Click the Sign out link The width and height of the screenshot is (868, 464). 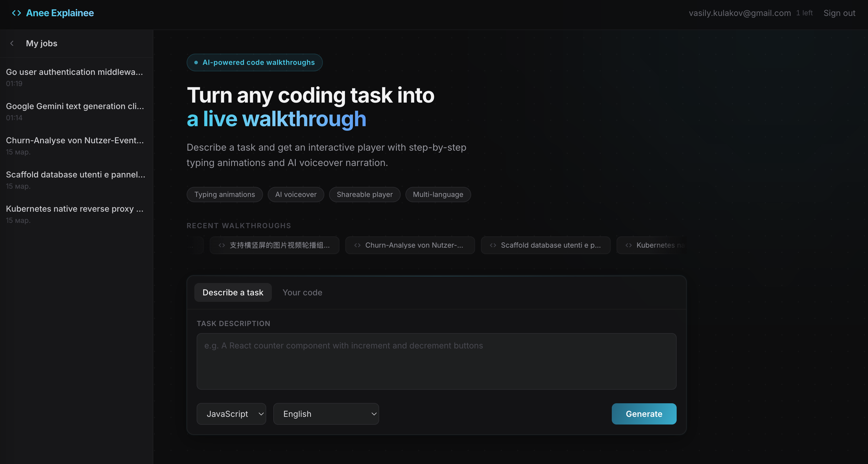point(839,13)
